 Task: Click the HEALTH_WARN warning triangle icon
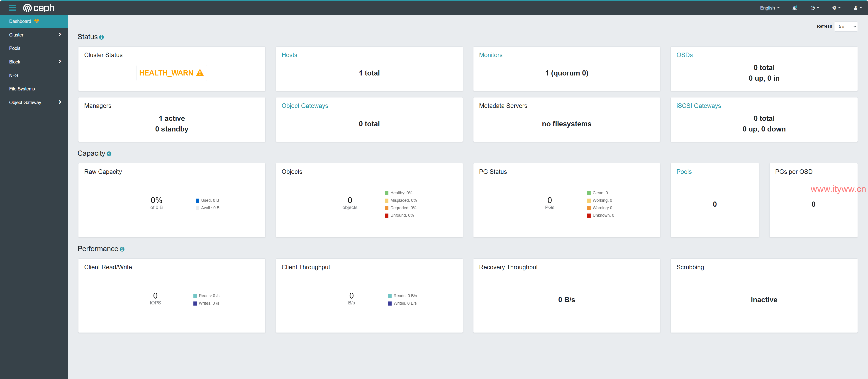[x=200, y=73]
